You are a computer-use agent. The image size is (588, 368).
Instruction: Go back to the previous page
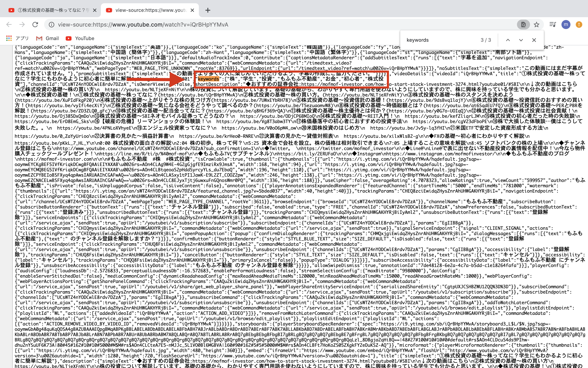pos(9,25)
